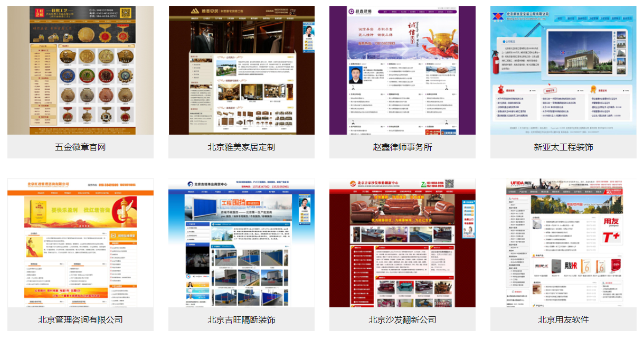The image size is (644, 339).
Task: Click the red T+ logo in 用友 thumbnail
Action: tap(611, 237)
